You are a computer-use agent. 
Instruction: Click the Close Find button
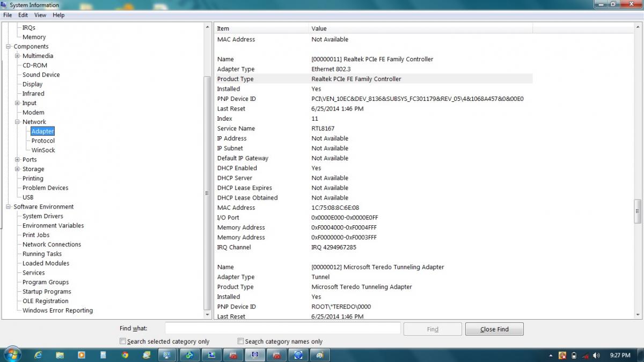point(494,329)
